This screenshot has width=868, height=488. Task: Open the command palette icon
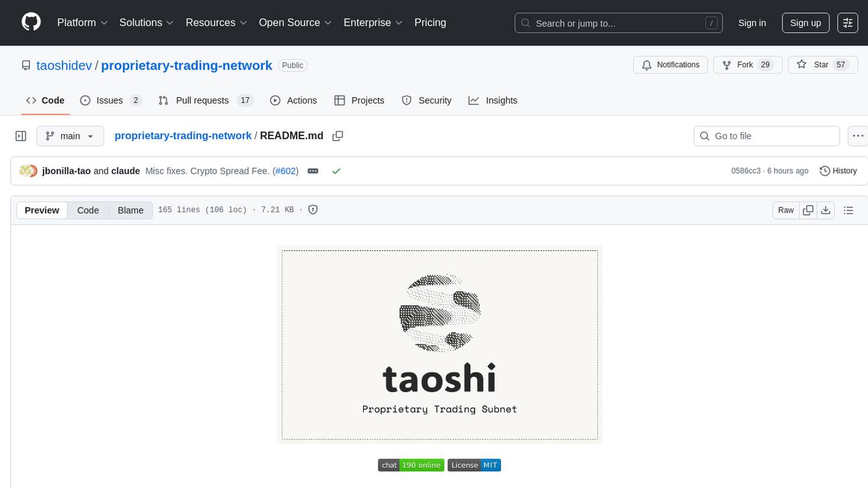tap(848, 22)
